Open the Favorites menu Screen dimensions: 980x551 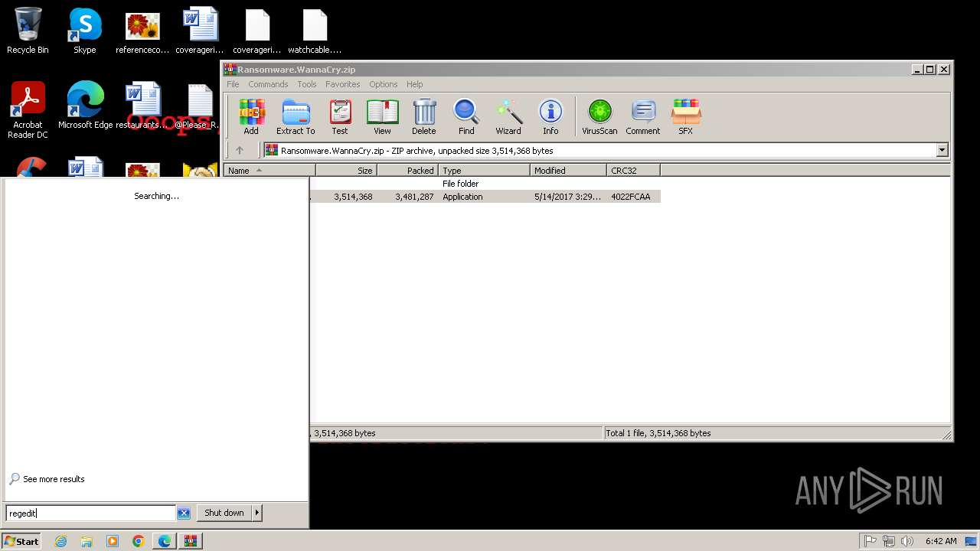342,84
